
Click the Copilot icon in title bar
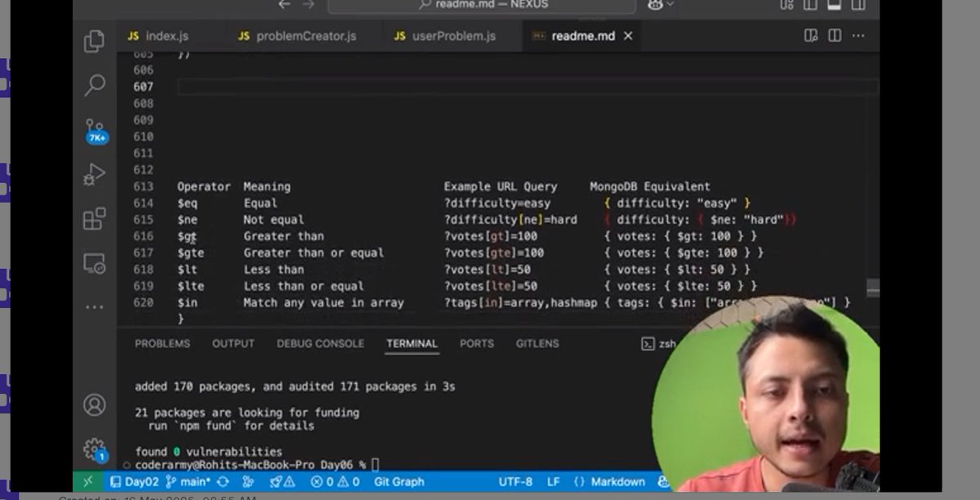[x=655, y=4]
